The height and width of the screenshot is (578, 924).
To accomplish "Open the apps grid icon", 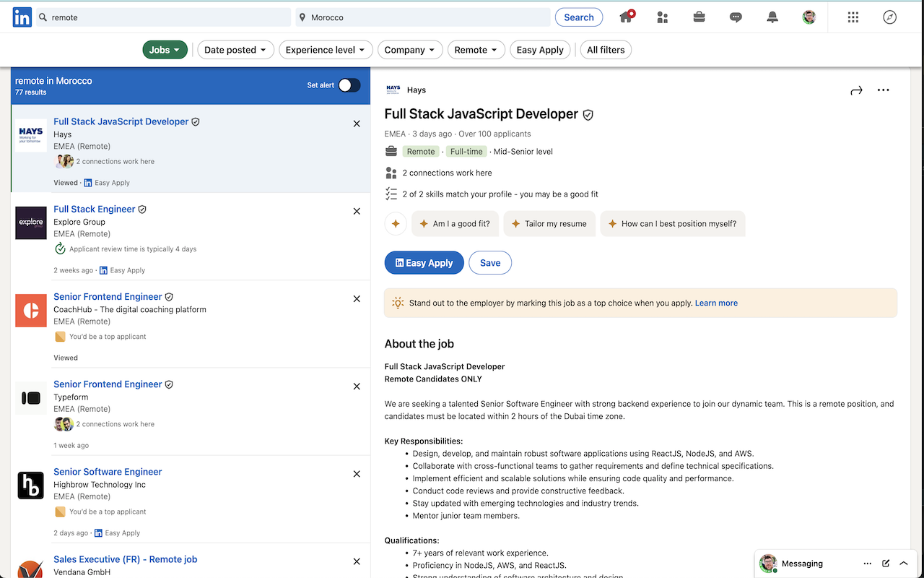I will point(853,17).
